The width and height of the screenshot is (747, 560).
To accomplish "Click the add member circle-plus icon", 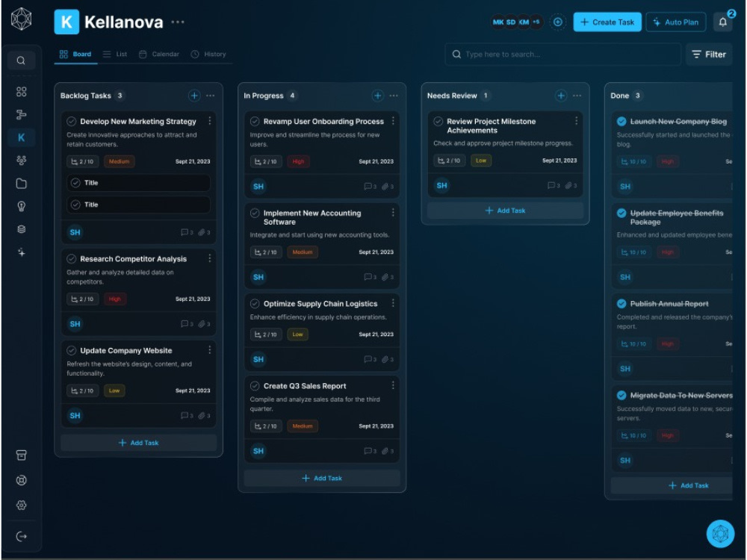I will point(557,22).
